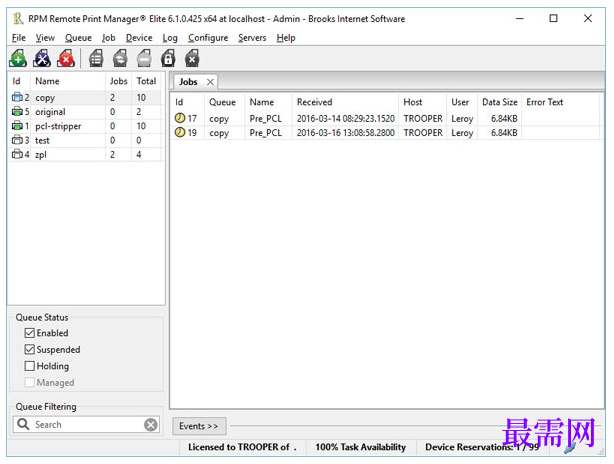Open the Configure menu
The height and width of the screenshot is (464, 614).
208,38
